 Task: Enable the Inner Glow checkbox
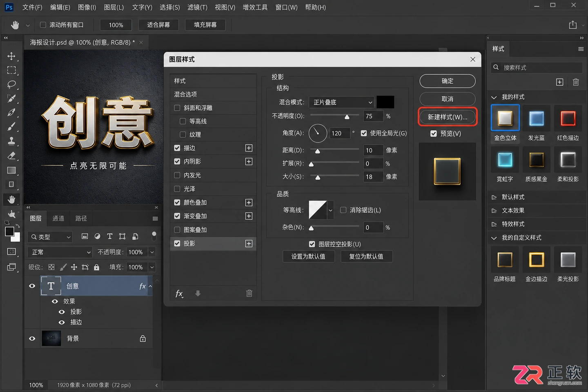pos(177,175)
